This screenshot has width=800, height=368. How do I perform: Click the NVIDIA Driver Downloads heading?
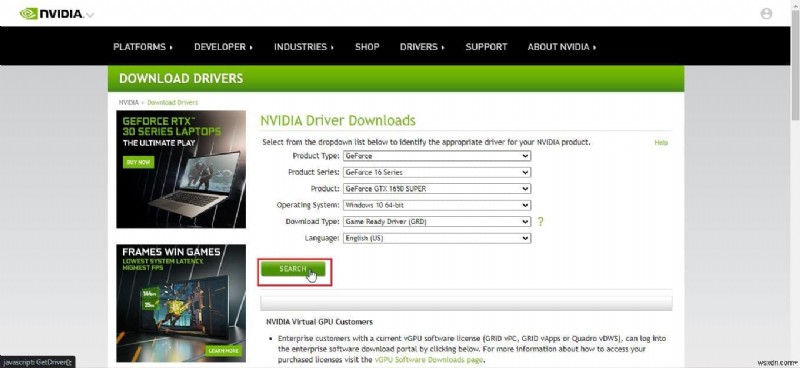[338, 120]
